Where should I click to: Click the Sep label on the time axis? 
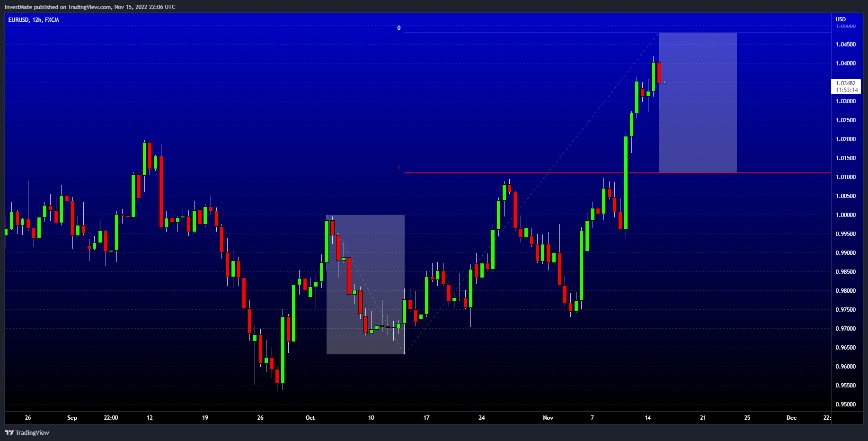[72, 418]
